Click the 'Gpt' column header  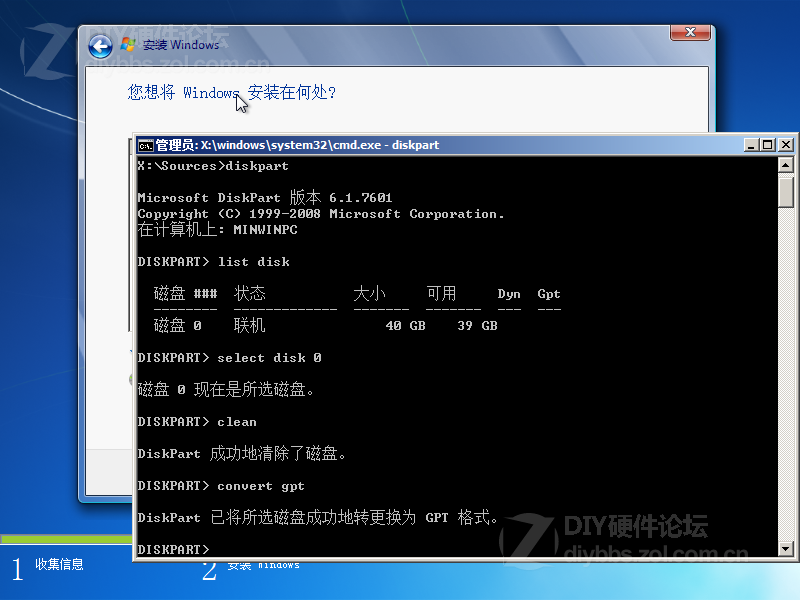click(549, 294)
